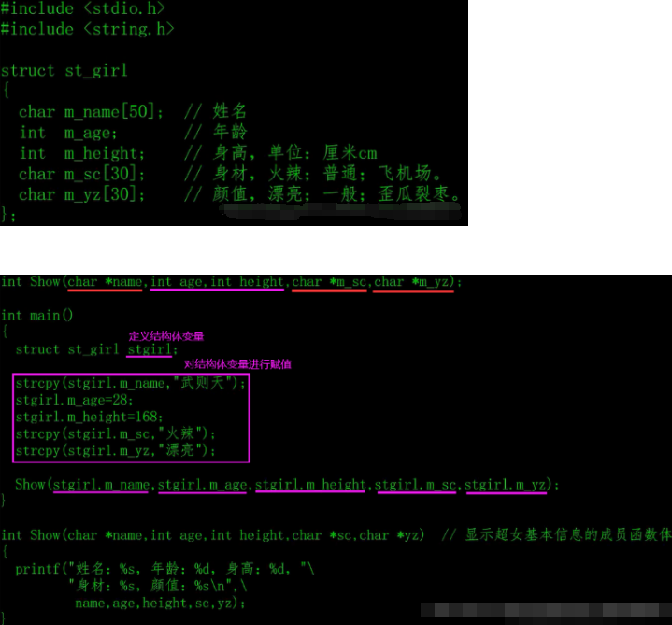This screenshot has height=625, width=672.
Task: Click the int m_age member line
Action: pos(67,133)
